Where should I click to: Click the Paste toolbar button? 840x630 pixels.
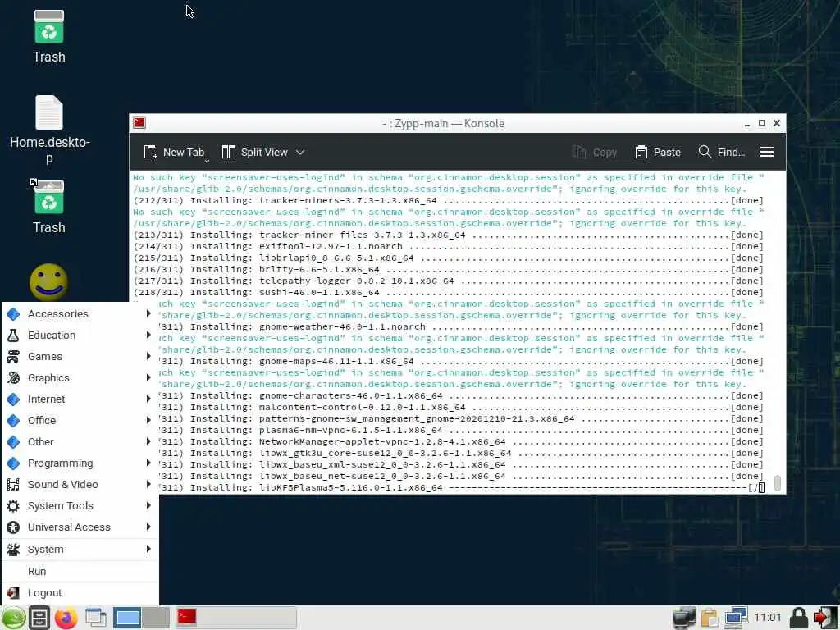click(x=658, y=152)
